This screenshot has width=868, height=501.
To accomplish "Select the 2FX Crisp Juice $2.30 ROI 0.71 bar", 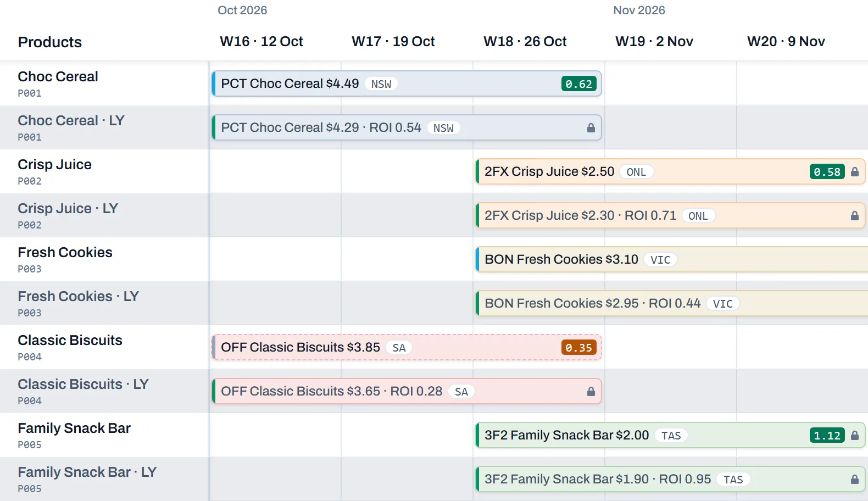I will (671, 215).
